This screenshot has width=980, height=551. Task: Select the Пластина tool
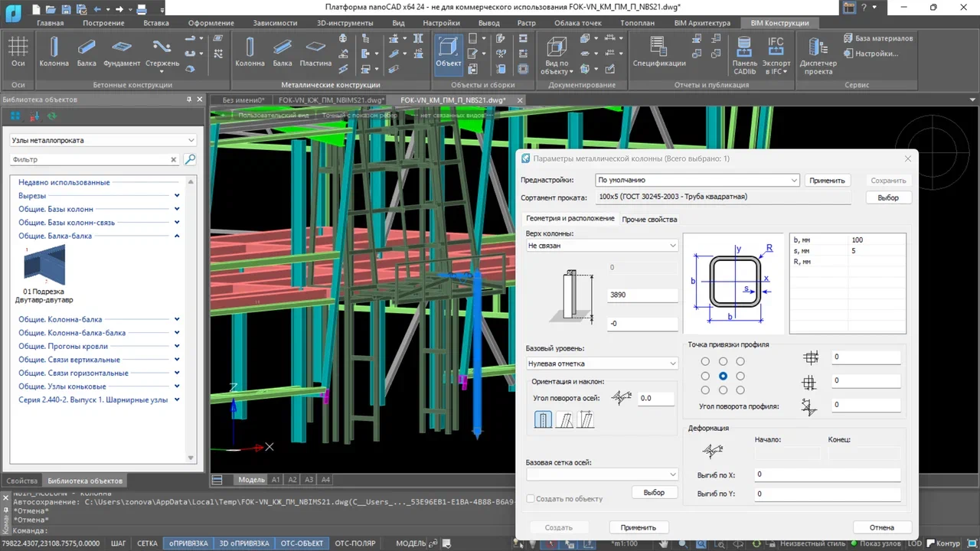[x=315, y=53]
